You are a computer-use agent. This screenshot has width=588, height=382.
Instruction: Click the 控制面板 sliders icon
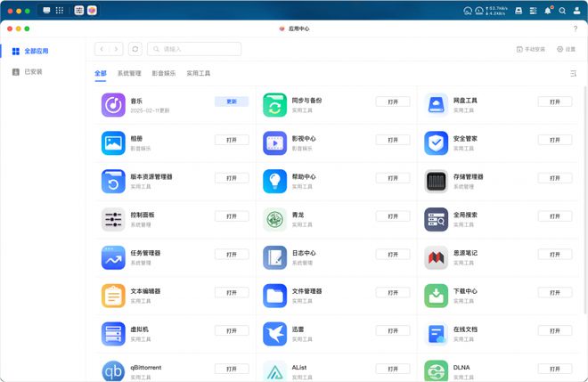[x=113, y=220]
